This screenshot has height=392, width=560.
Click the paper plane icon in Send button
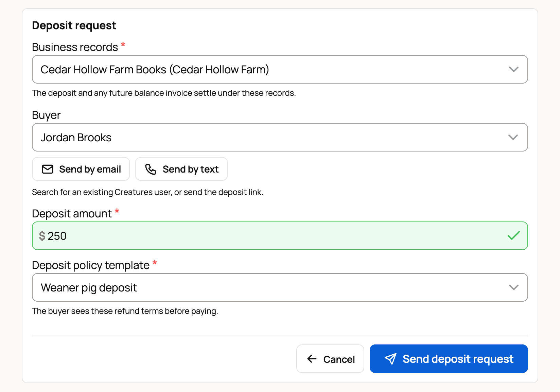[390, 359]
